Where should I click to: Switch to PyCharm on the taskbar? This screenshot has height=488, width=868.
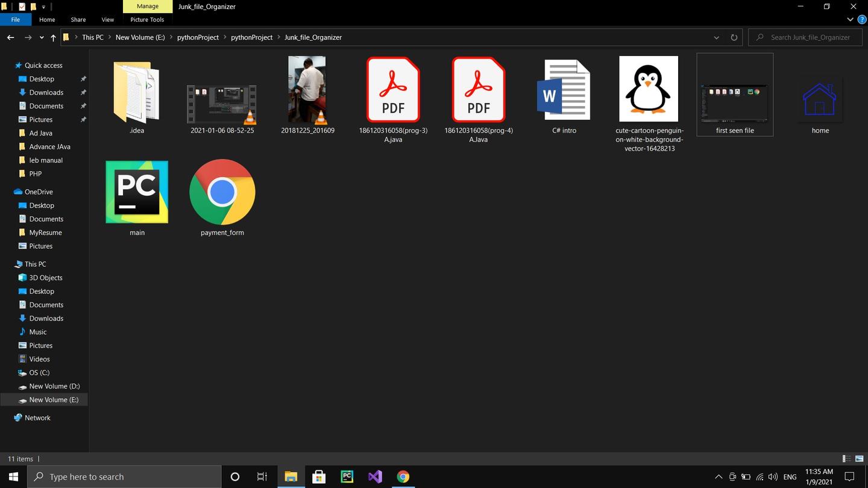(x=347, y=477)
